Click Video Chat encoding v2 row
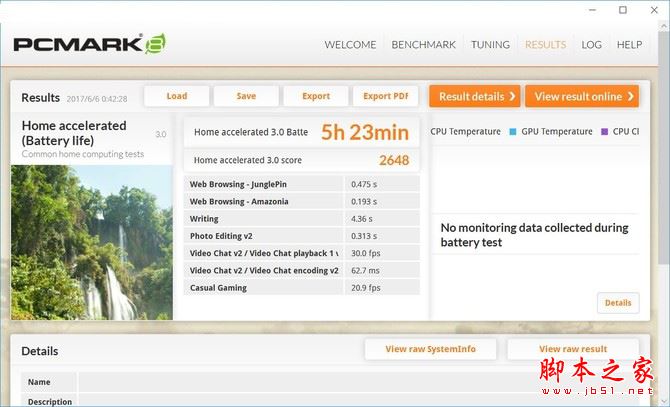Screen dimensions: 670x407 pyautogui.click(x=302, y=270)
